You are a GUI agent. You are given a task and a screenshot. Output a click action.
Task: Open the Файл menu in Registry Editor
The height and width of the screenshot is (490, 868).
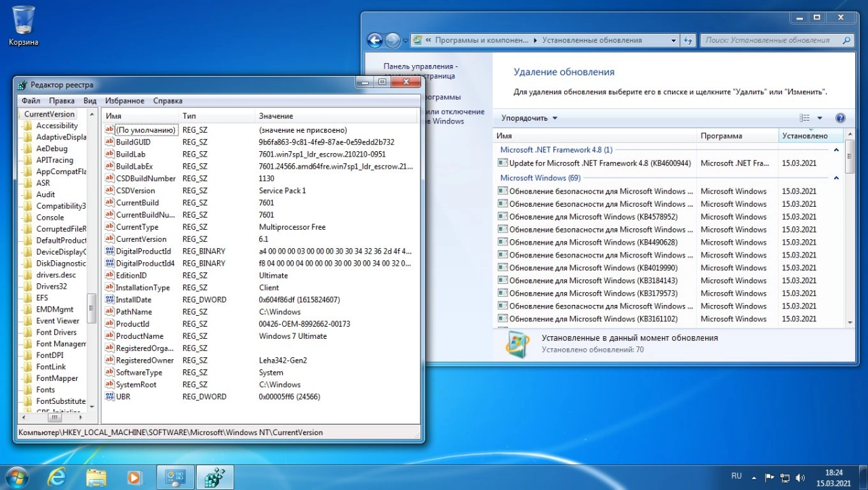pos(31,101)
